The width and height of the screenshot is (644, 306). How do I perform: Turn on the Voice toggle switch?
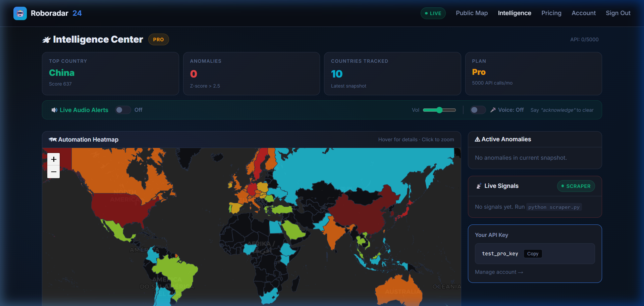tap(478, 110)
